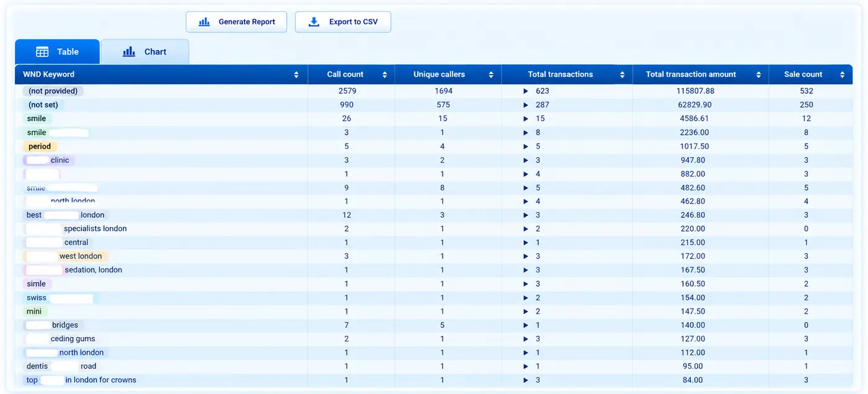Click the sedation, london keyword
This screenshot has width=868, height=394.
(x=74, y=270)
